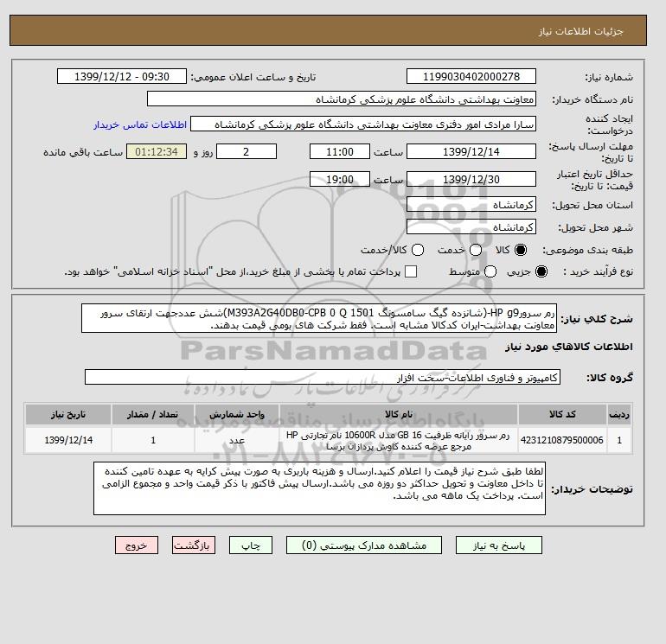Image resolution: width=666 pixels, height=644 pixels.
Task: Click the remaining time counter 01:12:34
Action: click(157, 151)
